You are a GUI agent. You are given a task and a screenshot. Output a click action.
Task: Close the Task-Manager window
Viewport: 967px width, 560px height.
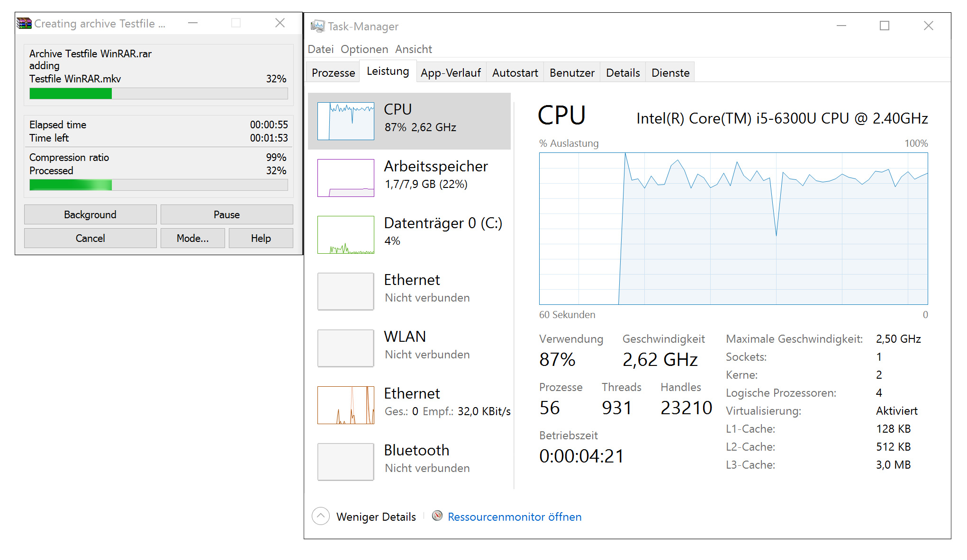point(929,26)
